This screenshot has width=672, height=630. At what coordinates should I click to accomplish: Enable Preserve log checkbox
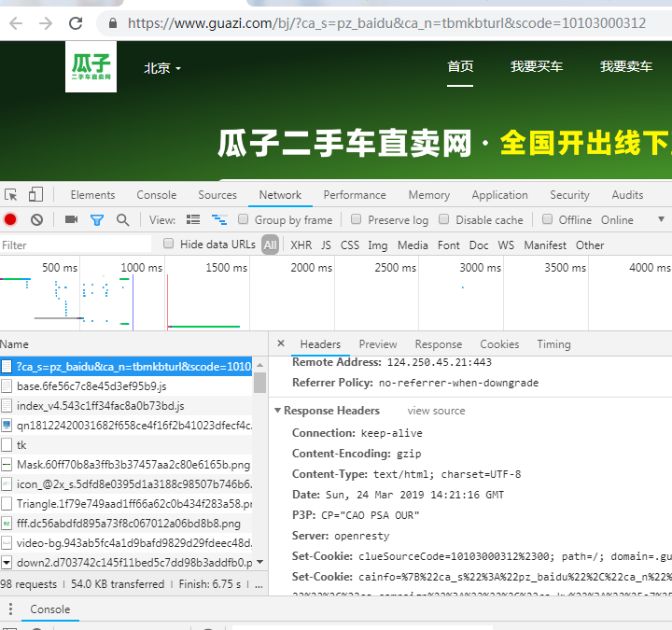coord(356,219)
